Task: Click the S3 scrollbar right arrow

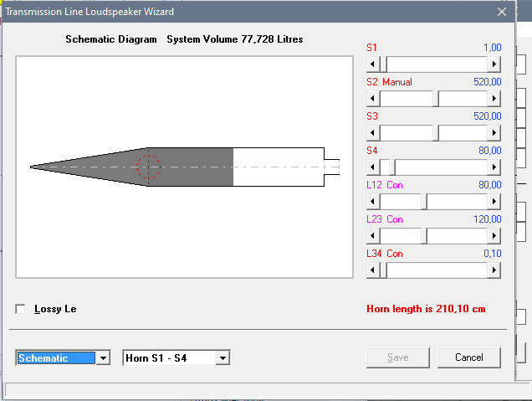Action: click(494, 132)
